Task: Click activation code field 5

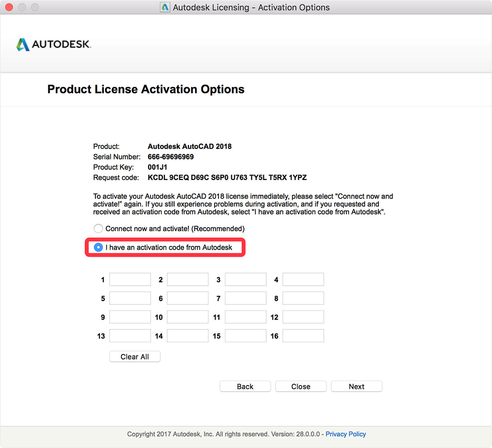Action: pyautogui.click(x=130, y=298)
